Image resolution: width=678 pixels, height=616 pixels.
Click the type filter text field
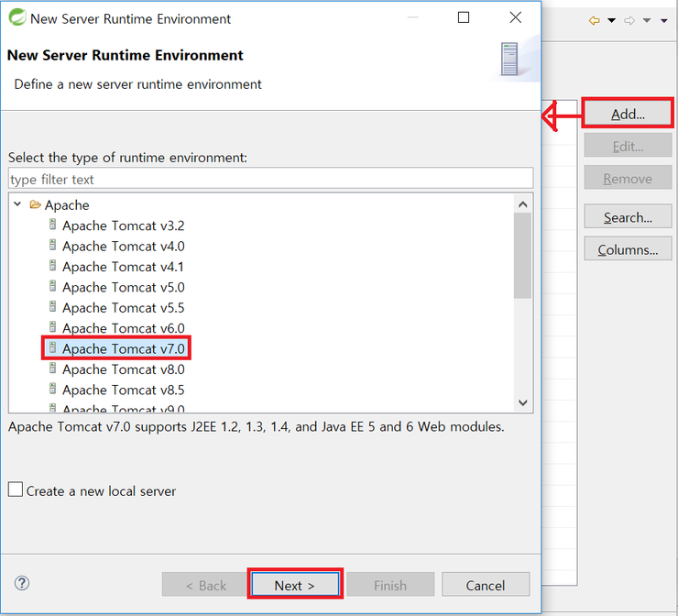point(270,179)
